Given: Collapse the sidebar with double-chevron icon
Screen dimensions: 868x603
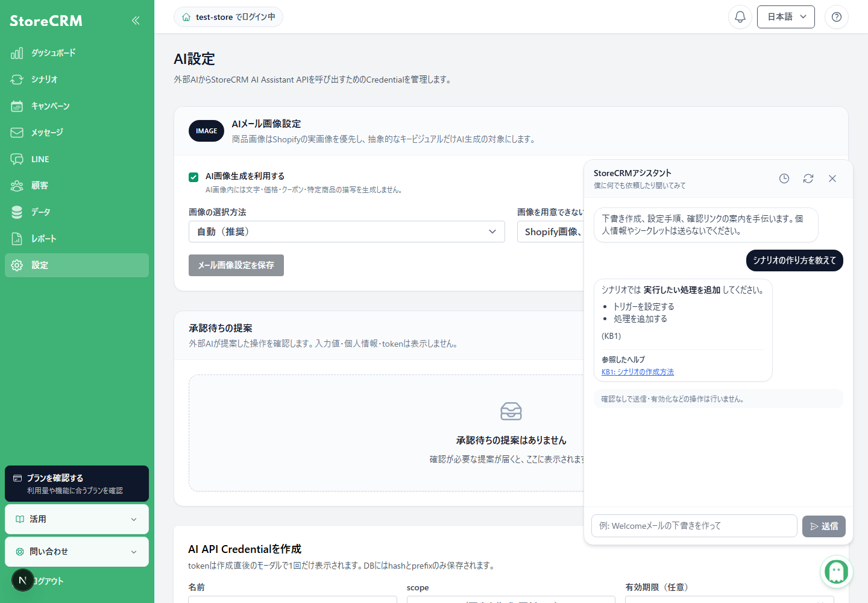Looking at the screenshot, I should pos(136,21).
